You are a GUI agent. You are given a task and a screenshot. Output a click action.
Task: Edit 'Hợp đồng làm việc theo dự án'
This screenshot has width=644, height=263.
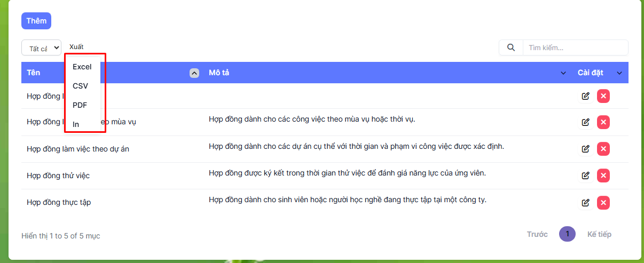click(x=585, y=149)
